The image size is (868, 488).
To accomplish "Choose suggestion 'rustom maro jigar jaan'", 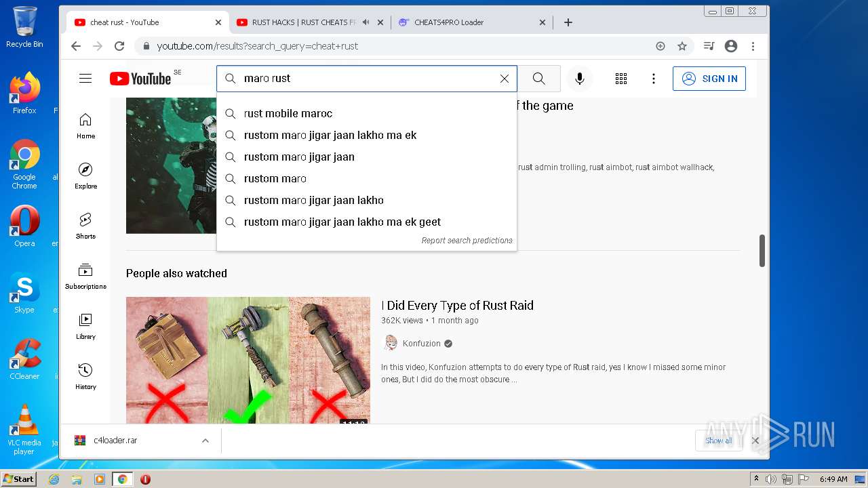I will click(367, 157).
